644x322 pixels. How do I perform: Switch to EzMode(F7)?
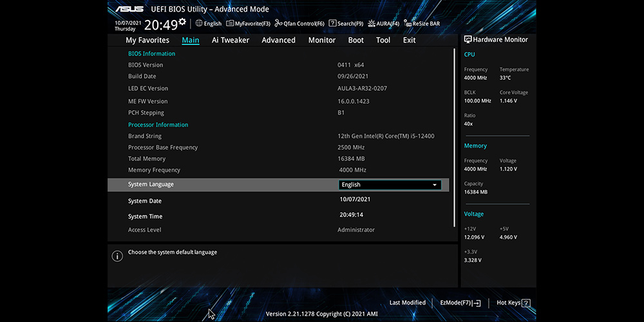pyautogui.click(x=460, y=303)
